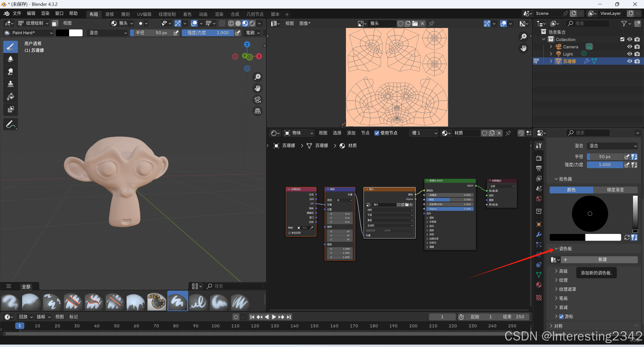The width and height of the screenshot is (644, 347).
Task: Toggle perspective/orthographic grid icon in viewport
Action: click(257, 111)
